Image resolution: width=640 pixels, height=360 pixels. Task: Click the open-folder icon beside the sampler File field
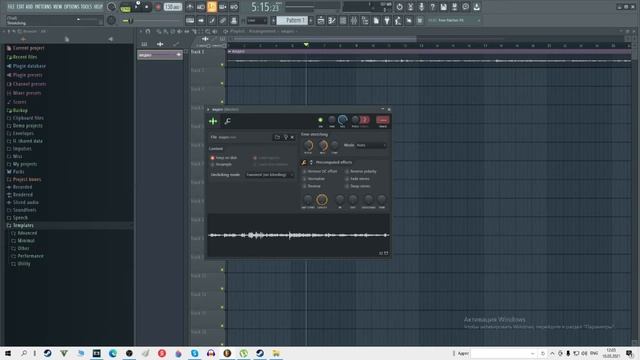point(277,137)
